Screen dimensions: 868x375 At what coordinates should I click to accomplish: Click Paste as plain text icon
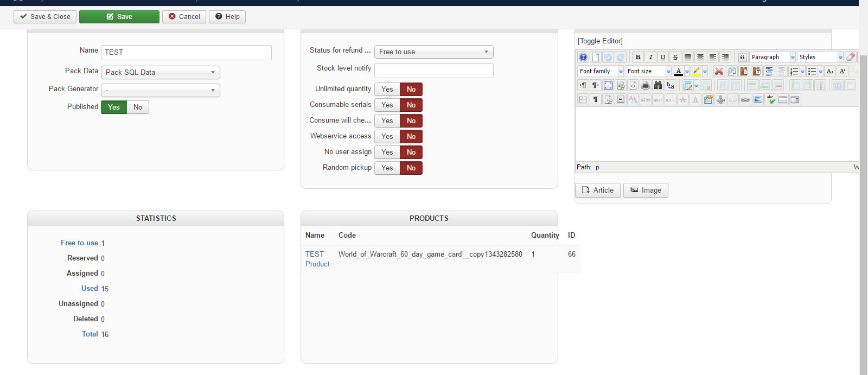[x=756, y=71]
